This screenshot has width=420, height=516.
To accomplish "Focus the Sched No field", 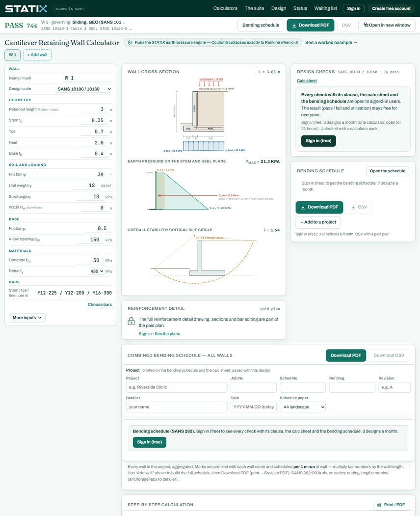I will [x=303, y=387].
